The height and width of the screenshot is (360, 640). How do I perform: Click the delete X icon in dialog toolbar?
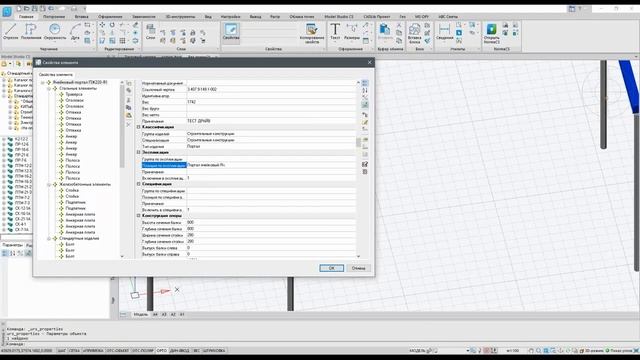[129, 124]
